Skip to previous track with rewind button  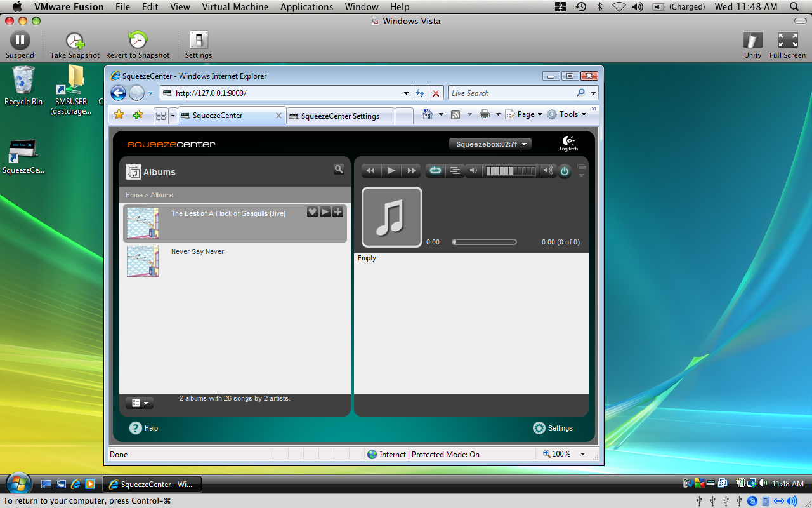(x=370, y=170)
